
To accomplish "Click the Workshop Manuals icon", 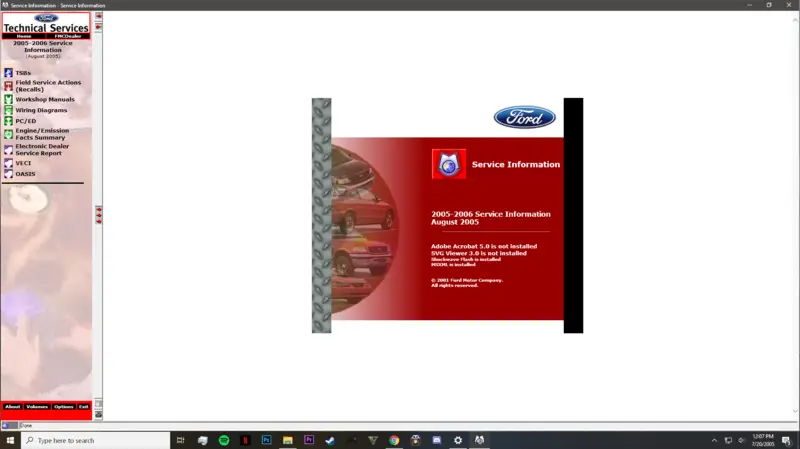I will (x=8, y=99).
